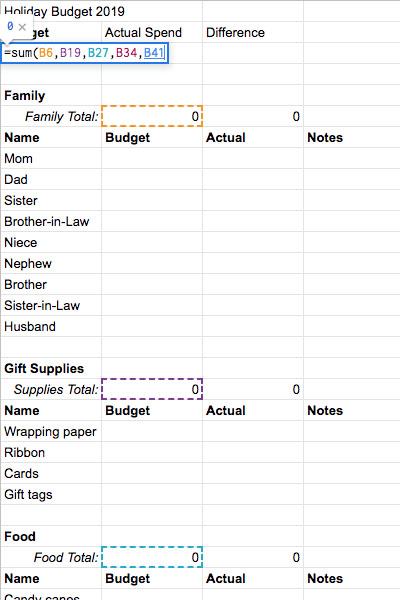Image resolution: width=400 pixels, height=600 pixels.
Task: Click the Family Total label cell
Action: tap(51, 116)
